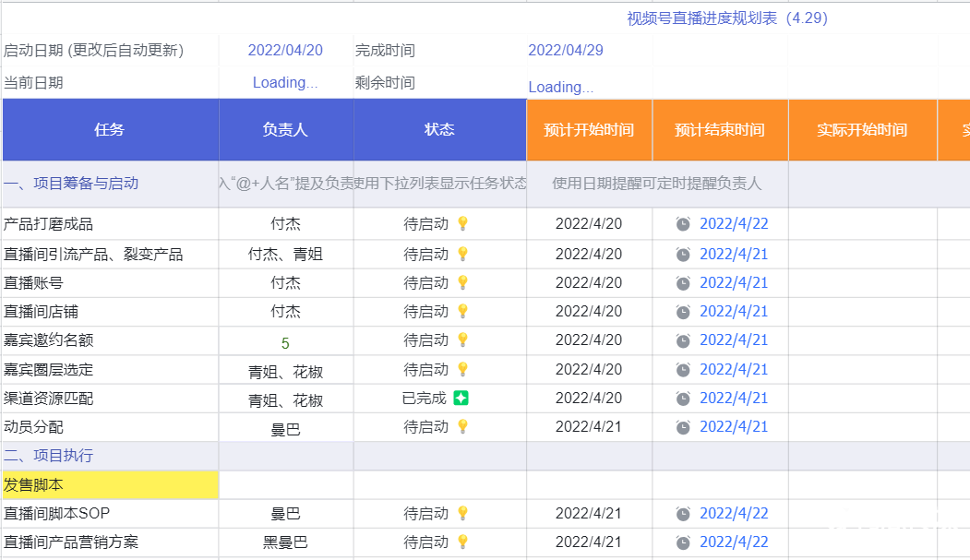Click the lightbulb status icon for 动员分配
This screenshot has width=970, height=560.
coord(462,426)
